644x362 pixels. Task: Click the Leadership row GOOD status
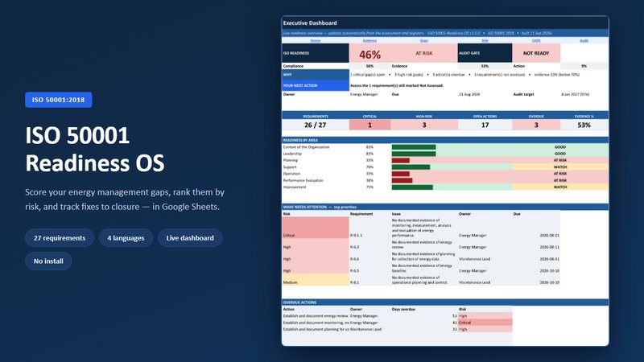[x=560, y=154]
